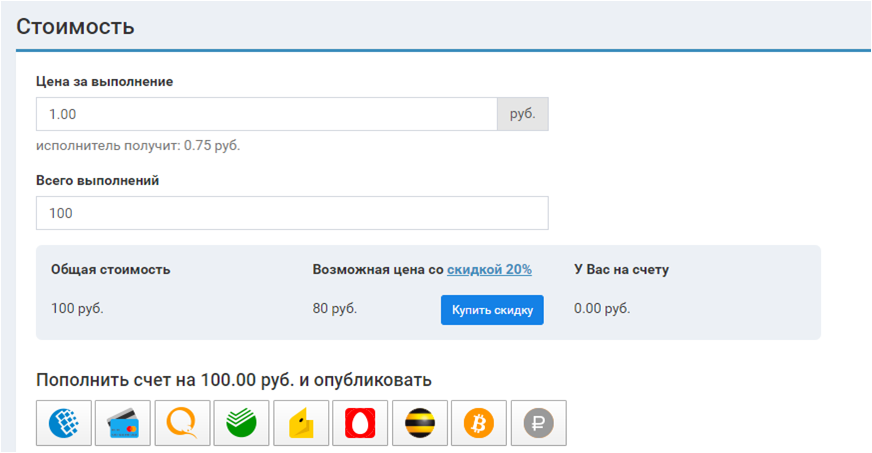Pay via the green Sberbank icon
The image size is (872, 453).
[242, 424]
